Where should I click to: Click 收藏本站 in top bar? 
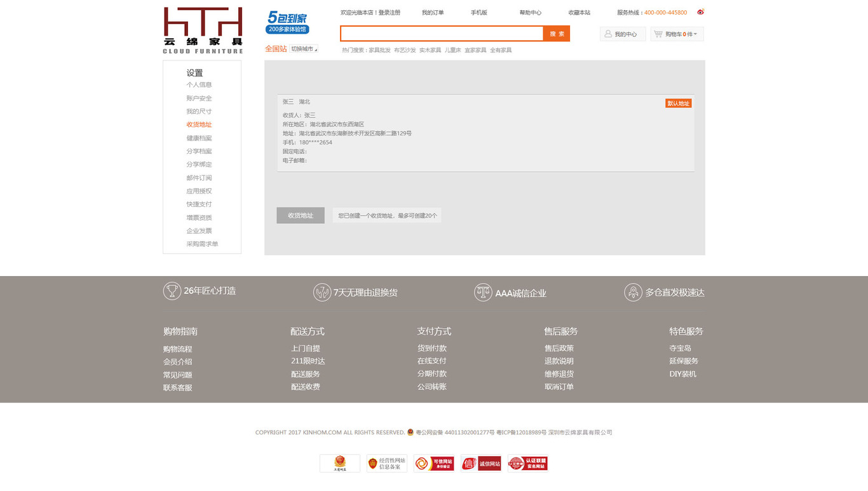[x=580, y=13]
